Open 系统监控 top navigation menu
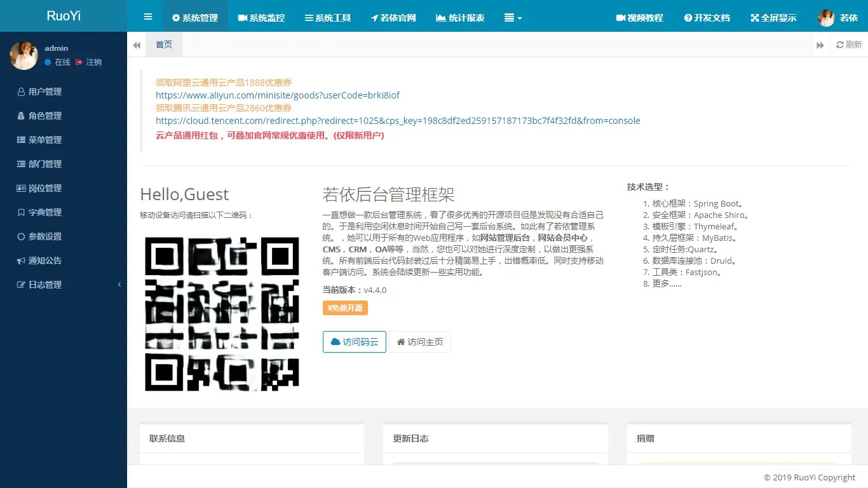The height and width of the screenshot is (488, 868). pos(261,18)
